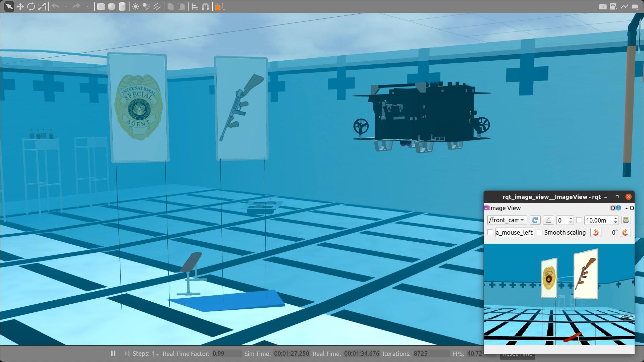The width and height of the screenshot is (644, 362).
Task: Switch to the scale mode tool
Action: (42, 7)
